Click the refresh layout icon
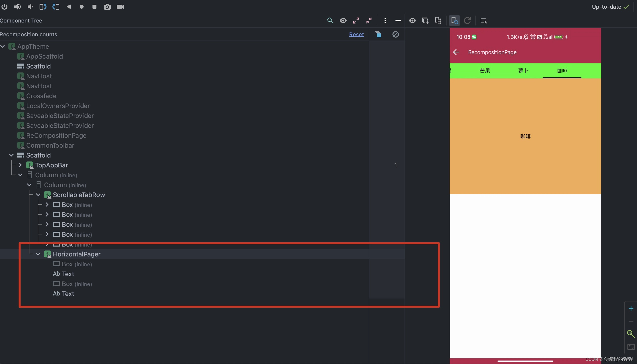Screen dimensions: 637x364 coord(467,21)
